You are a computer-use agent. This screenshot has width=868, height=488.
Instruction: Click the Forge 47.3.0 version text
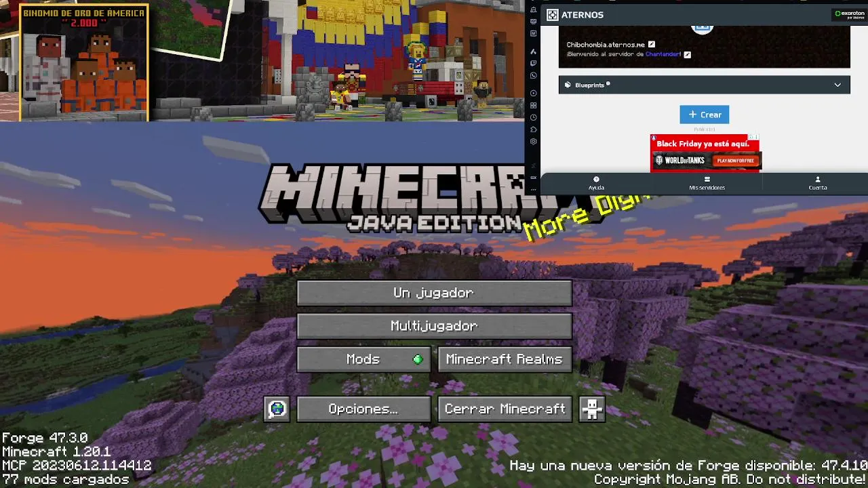[45, 439]
